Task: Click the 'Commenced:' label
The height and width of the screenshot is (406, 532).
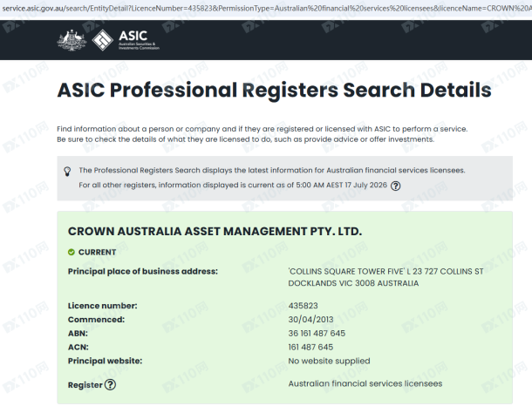Action: [x=96, y=320]
